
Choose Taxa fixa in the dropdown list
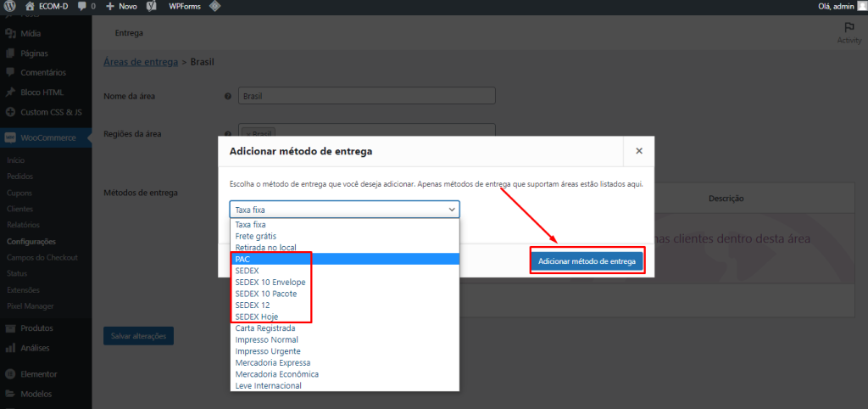pos(344,225)
